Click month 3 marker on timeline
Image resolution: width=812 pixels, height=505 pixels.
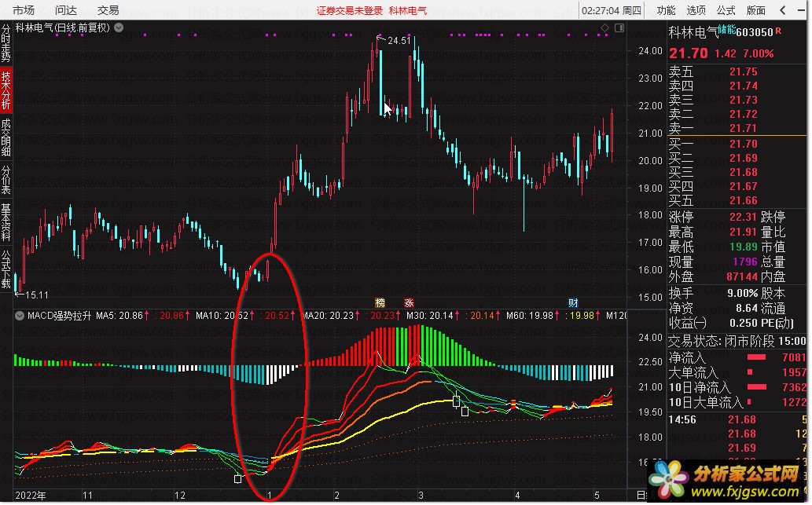click(x=421, y=495)
